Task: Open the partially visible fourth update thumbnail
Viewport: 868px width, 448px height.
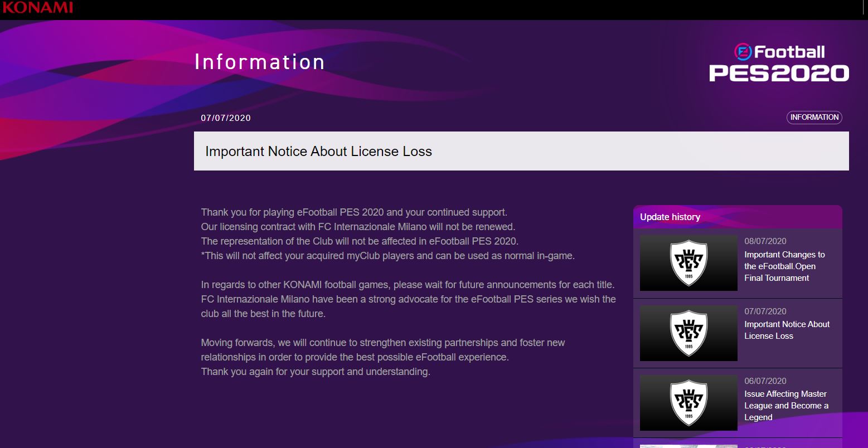Action: point(688,445)
